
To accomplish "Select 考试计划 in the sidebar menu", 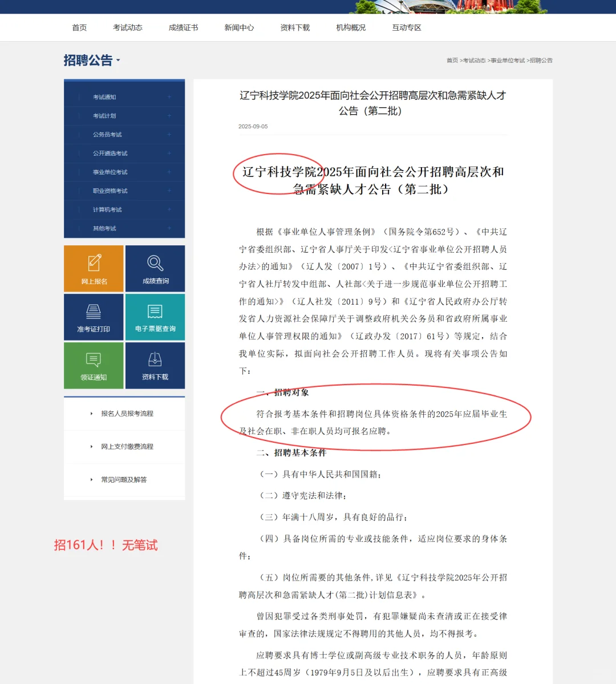I will (104, 116).
